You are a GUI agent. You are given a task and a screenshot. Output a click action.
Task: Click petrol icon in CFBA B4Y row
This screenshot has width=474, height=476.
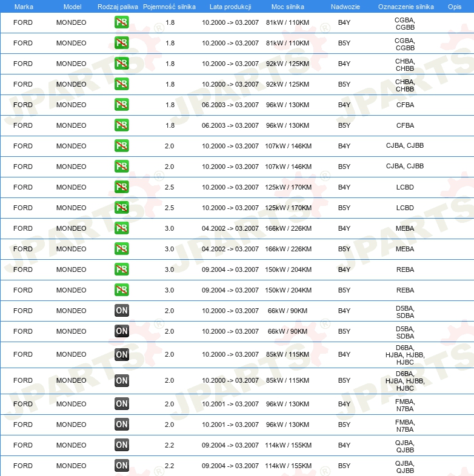tap(122, 105)
